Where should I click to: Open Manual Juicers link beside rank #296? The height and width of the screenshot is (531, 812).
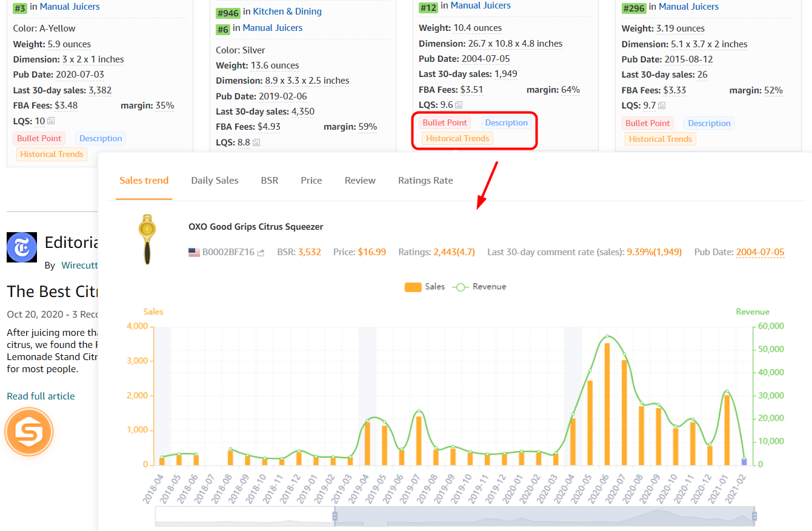click(x=688, y=7)
